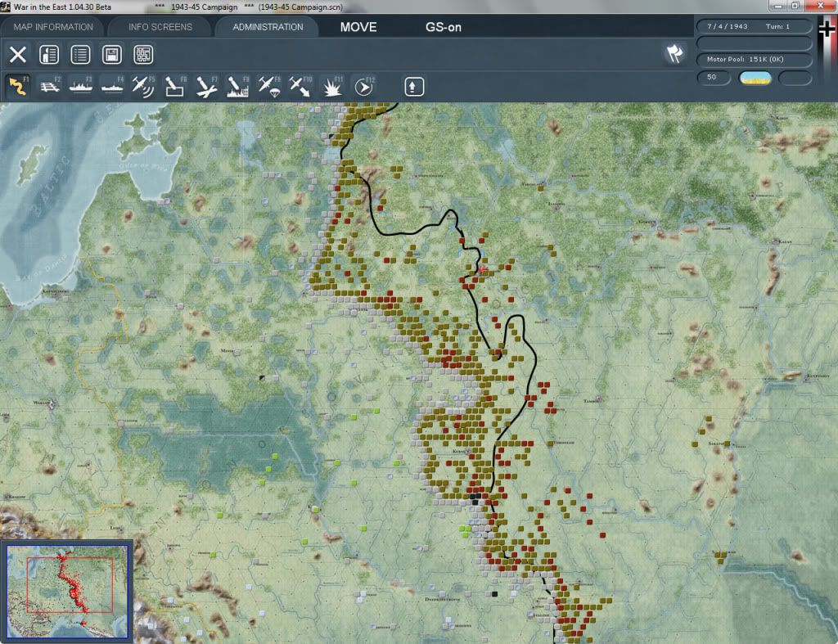Screen dimensions: 838x644
Task: Click the blue and yellow weather indicator
Action: tap(755, 78)
